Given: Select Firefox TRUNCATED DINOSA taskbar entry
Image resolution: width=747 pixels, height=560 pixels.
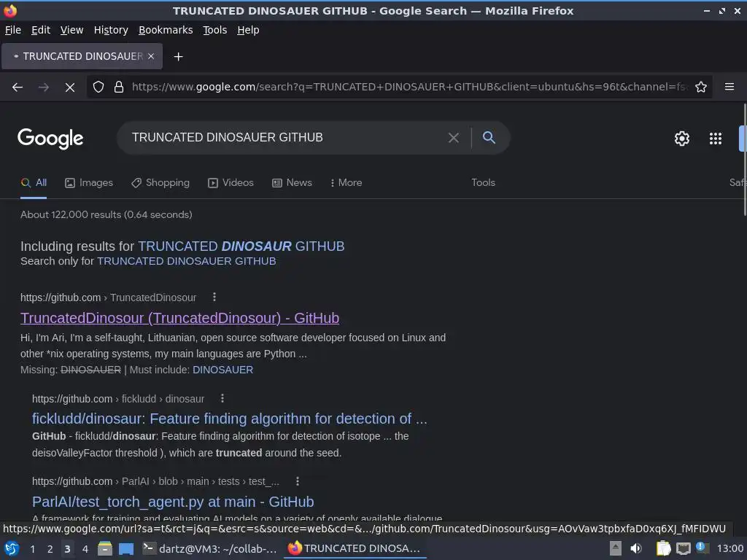Looking at the screenshot, I should coord(355,548).
